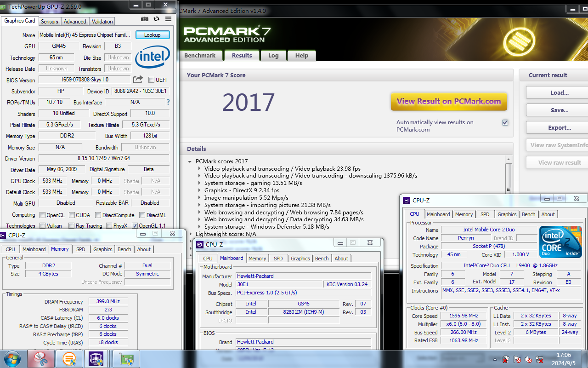Toggle the OpenGL 1.1 checkbox
This screenshot has height=368, width=588.
point(135,226)
